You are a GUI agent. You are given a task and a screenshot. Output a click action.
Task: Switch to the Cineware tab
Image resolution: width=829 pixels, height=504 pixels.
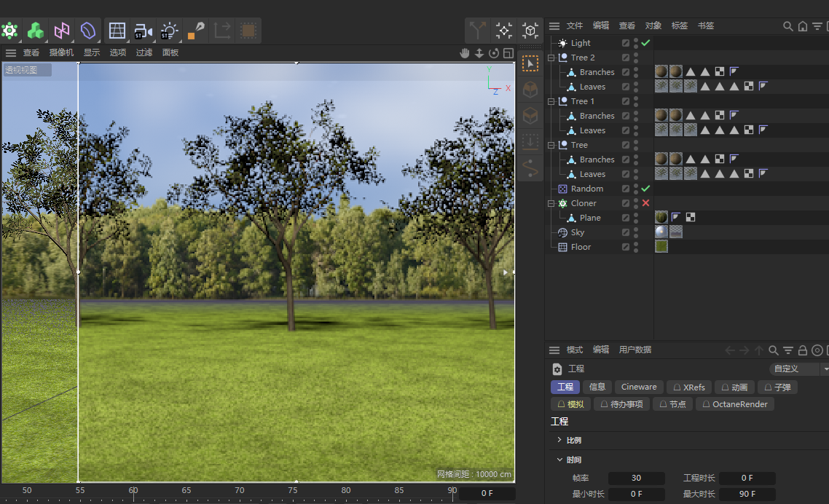(639, 387)
